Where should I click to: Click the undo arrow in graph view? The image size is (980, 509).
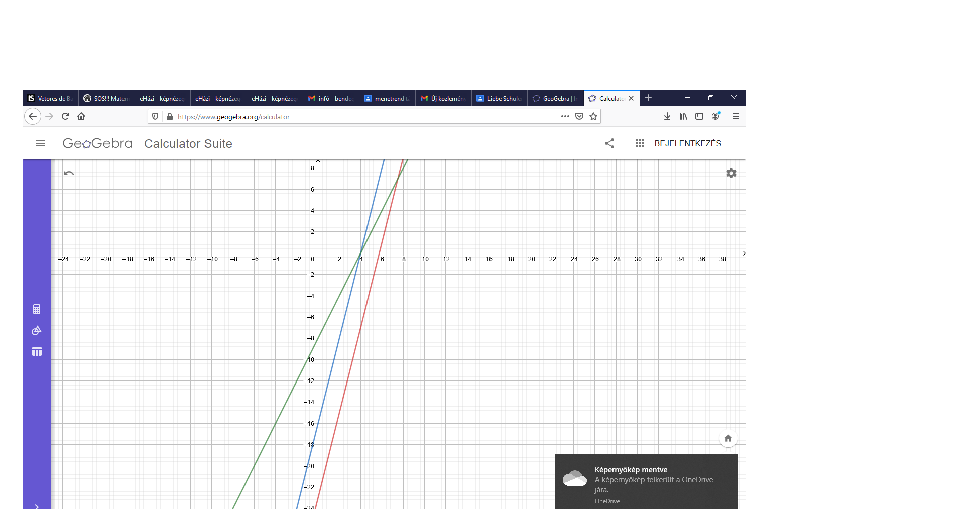click(x=69, y=174)
